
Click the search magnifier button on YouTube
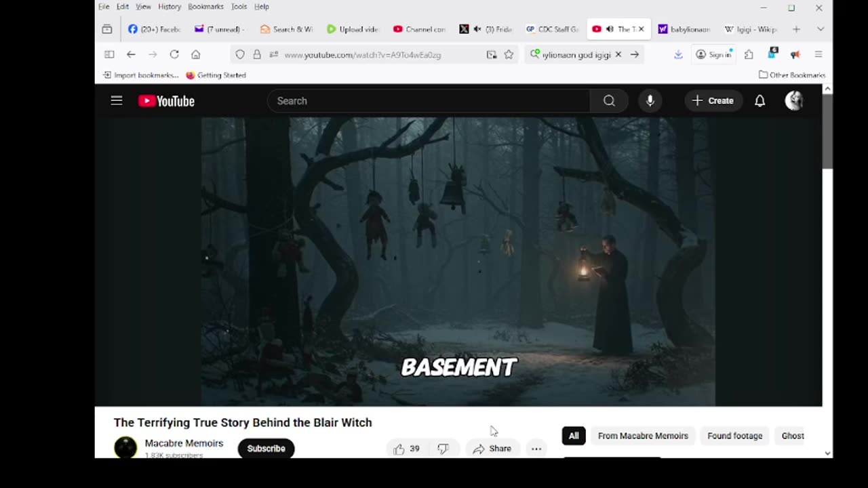tap(609, 101)
